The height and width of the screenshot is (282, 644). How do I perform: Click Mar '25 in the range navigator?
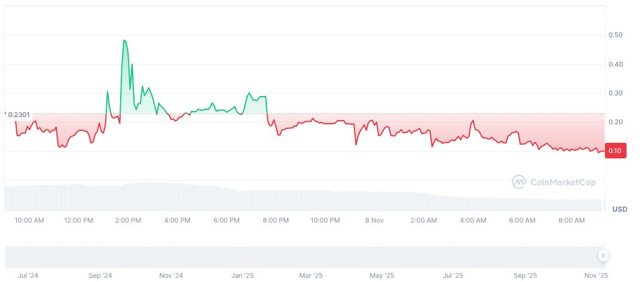click(311, 276)
